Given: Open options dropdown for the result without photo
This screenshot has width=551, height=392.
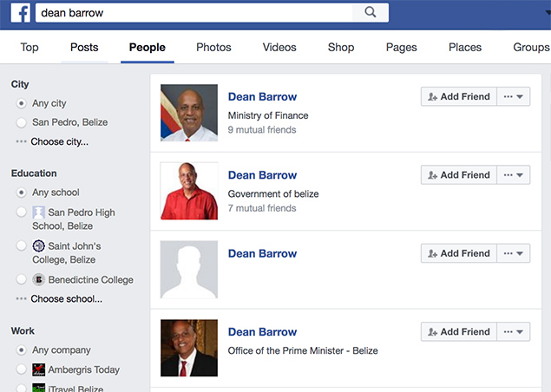Looking at the screenshot, I should tap(514, 253).
